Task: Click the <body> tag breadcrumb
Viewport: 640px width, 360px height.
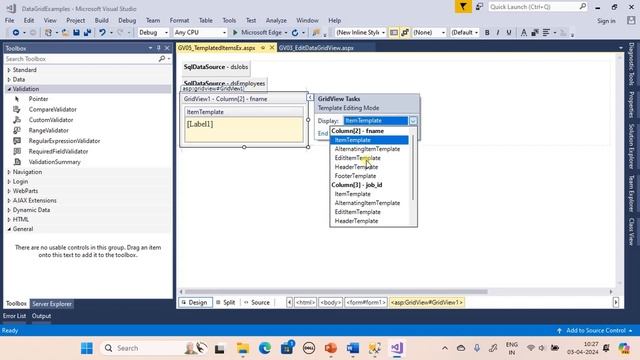Action: coord(330,302)
